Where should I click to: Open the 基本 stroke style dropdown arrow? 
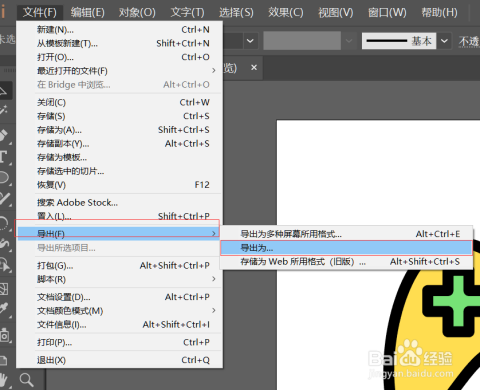(444, 41)
